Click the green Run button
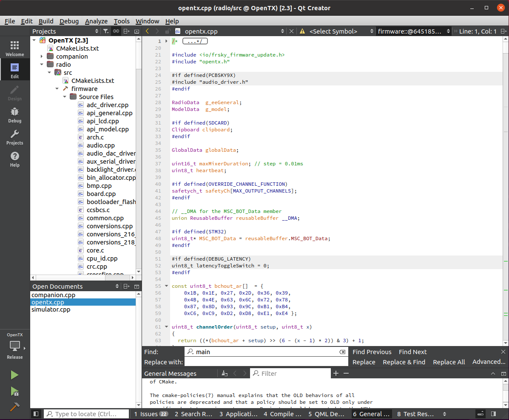This screenshot has height=420, width=509. (x=14, y=375)
